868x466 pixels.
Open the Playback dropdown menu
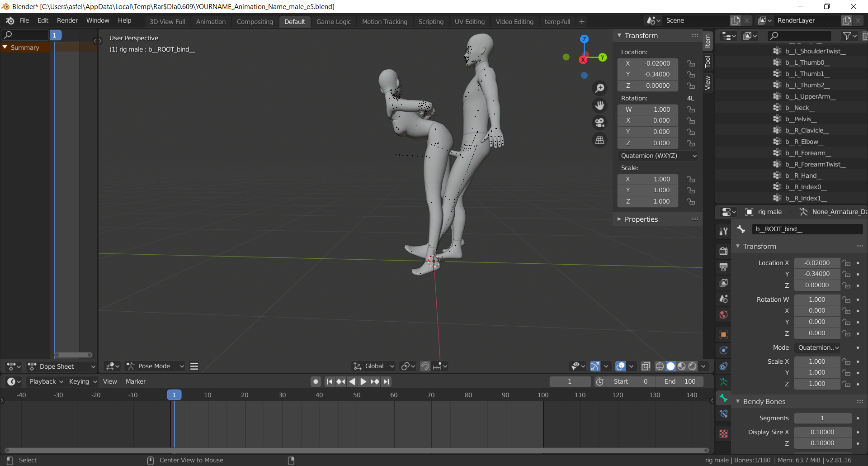(x=45, y=381)
